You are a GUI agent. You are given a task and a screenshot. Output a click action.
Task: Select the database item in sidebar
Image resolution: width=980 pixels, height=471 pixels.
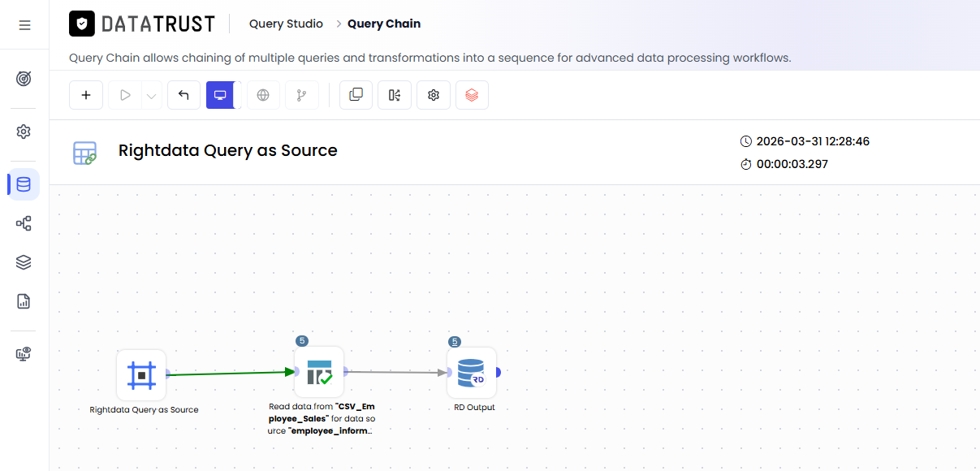(24, 184)
